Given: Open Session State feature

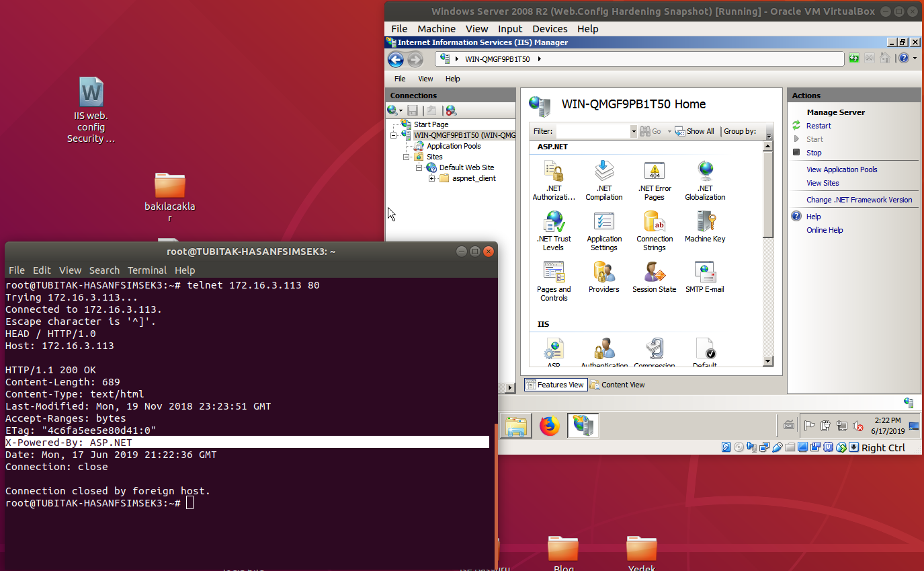Looking at the screenshot, I should click(655, 276).
